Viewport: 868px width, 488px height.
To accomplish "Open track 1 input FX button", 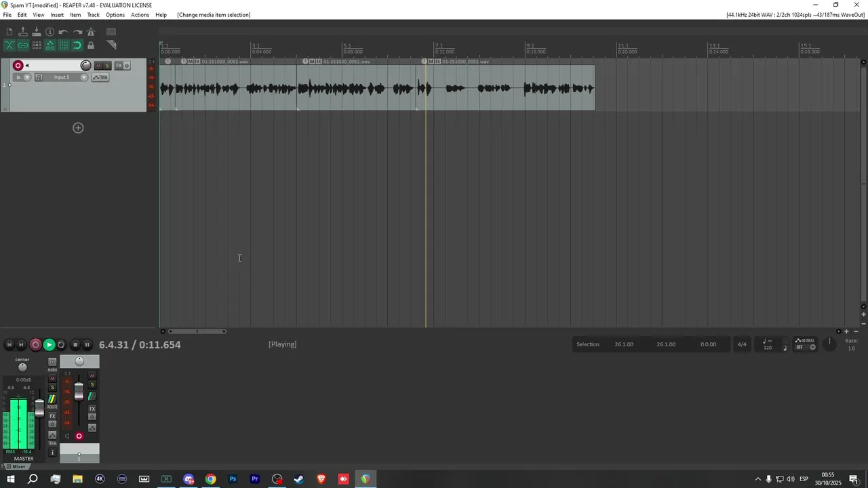I will tap(39, 77).
